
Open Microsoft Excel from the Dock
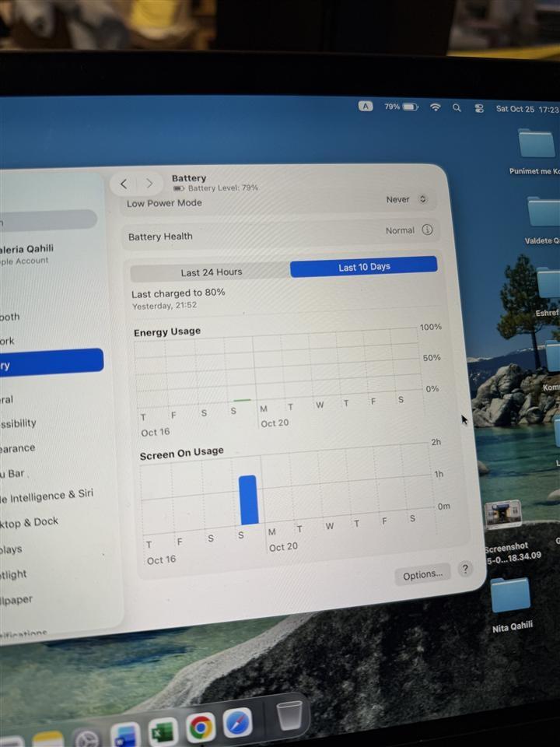tap(163, 731)
